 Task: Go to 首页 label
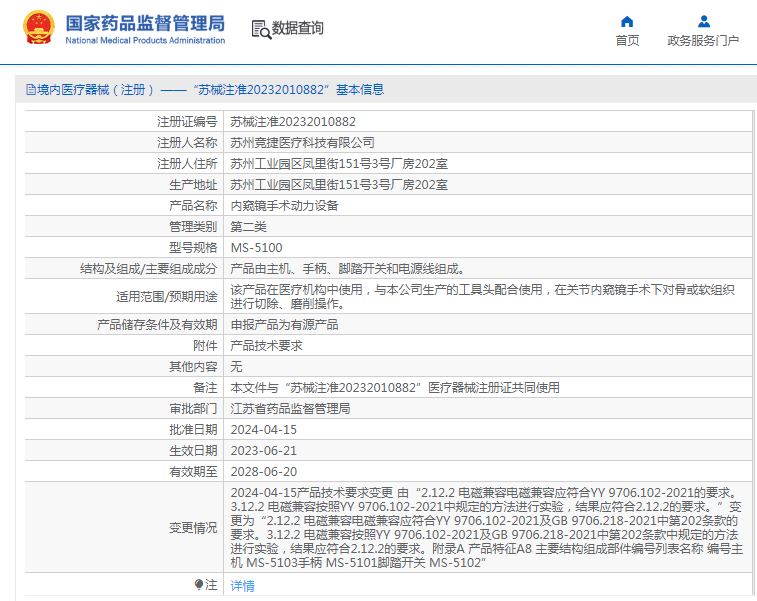click(627, 41)
